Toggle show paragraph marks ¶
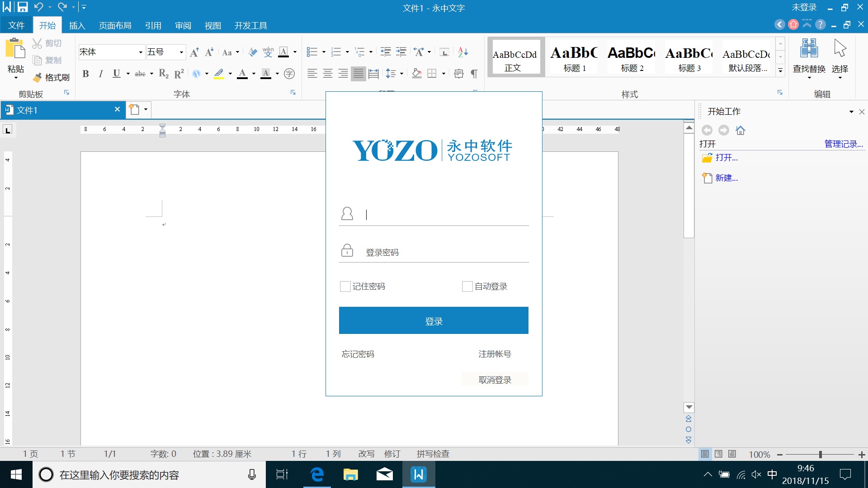Viewport: 868px width, 488px height. [474, 74]
